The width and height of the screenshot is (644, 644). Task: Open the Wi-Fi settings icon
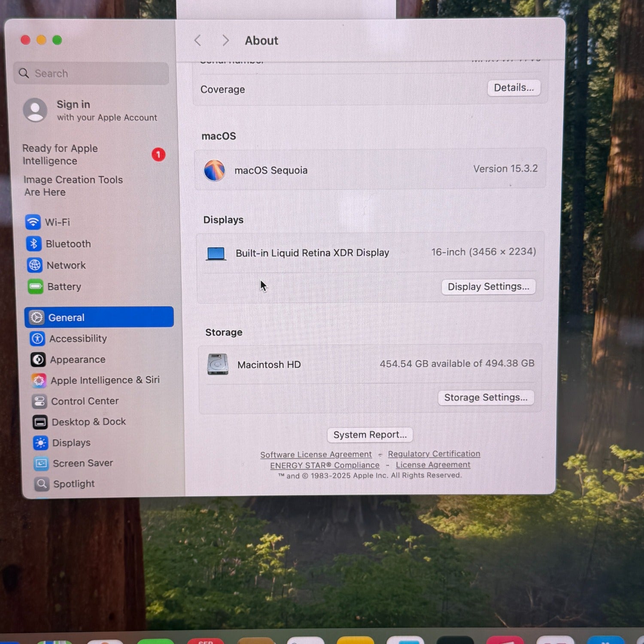coord(33,222)
